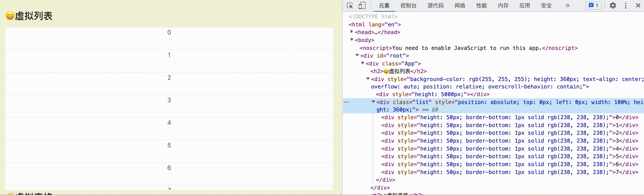This screenshot has height=195, width=644.
Task: Select DOM row containing 4
Action: [509, 149]
